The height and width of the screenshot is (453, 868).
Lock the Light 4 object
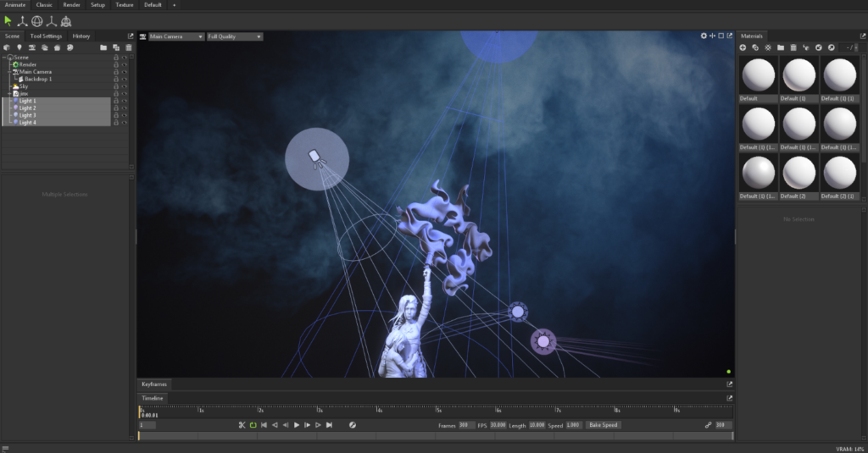tap(116, 123)
